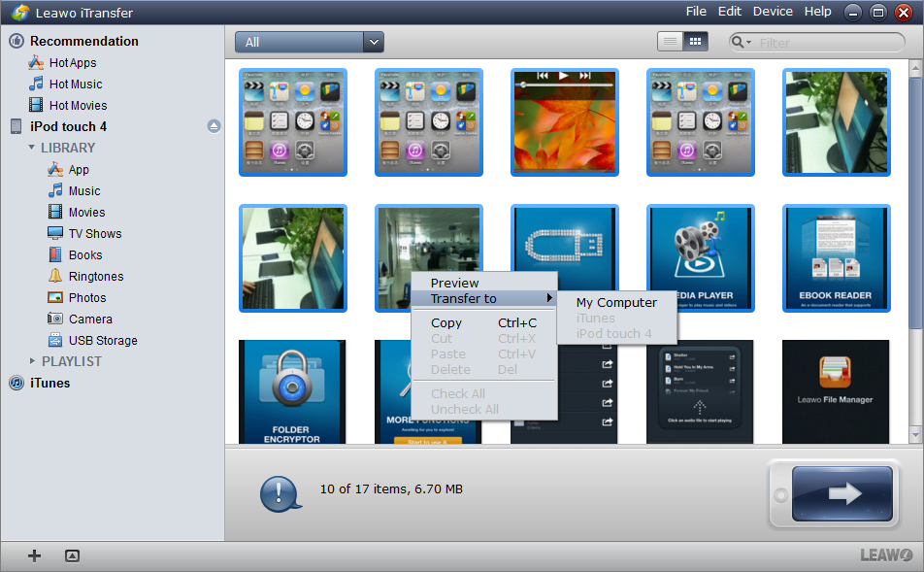This screenshot has height=572, width=924.
Task: Click the information exclamation icon
Action: point(280,493)
